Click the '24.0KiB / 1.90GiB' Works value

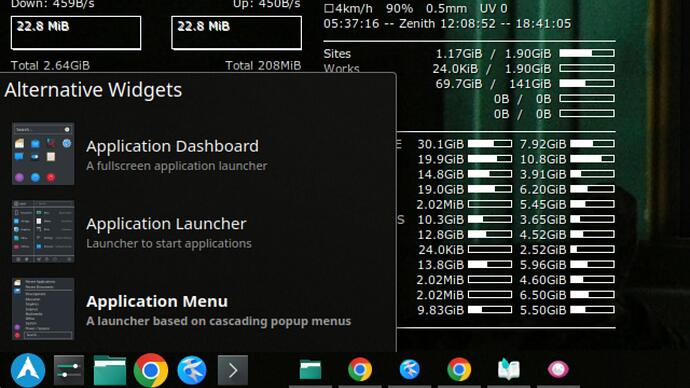[492, 69]
